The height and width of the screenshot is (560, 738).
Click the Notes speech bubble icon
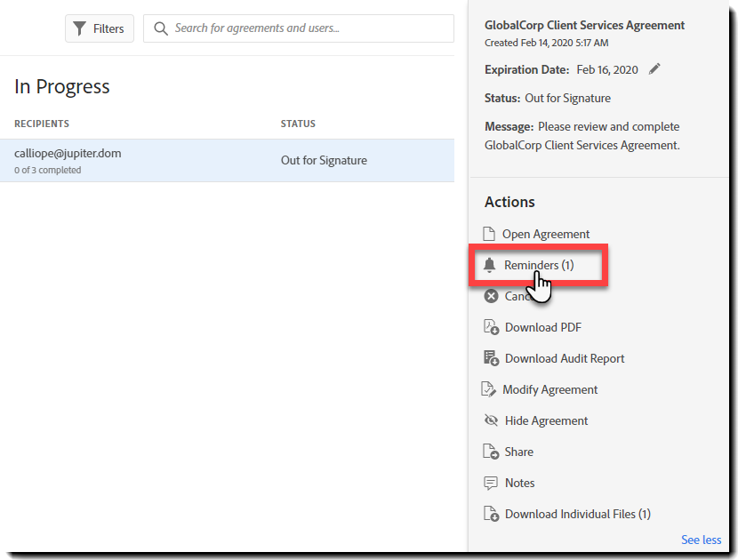click(x=491, y=483)
